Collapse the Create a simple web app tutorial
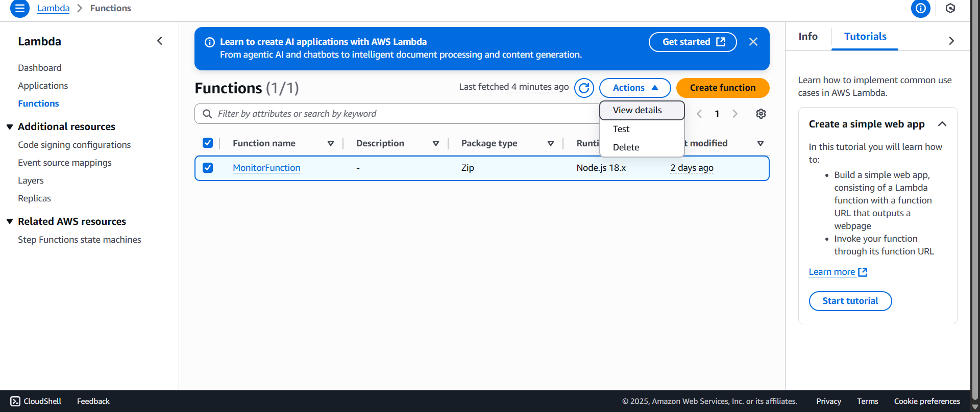 pos(942,124)
